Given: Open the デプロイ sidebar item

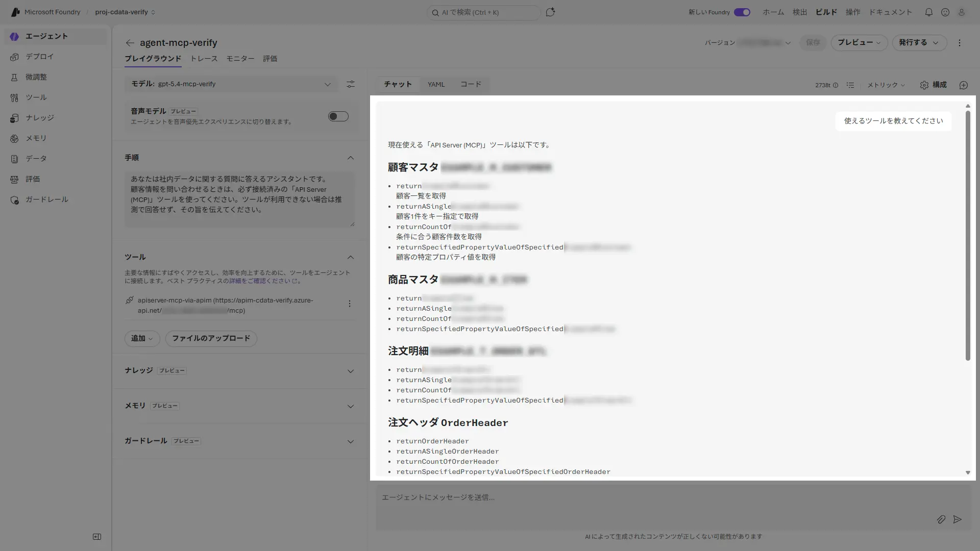Looking at the screenshot, I should [56, 57].
